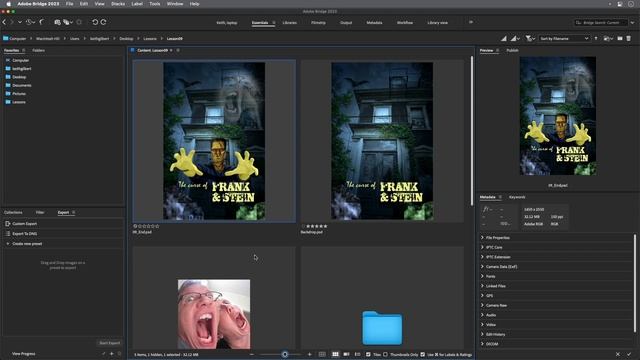Rotate 90 degrees counterclockwise

click(x=95, y=22)
